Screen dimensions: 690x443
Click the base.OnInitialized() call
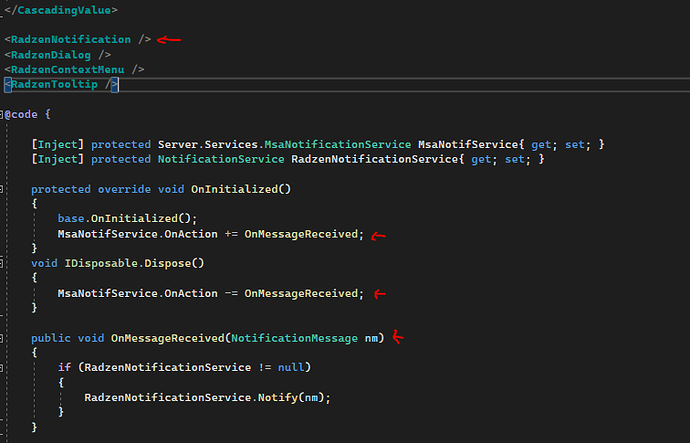(x=127, y=219)
